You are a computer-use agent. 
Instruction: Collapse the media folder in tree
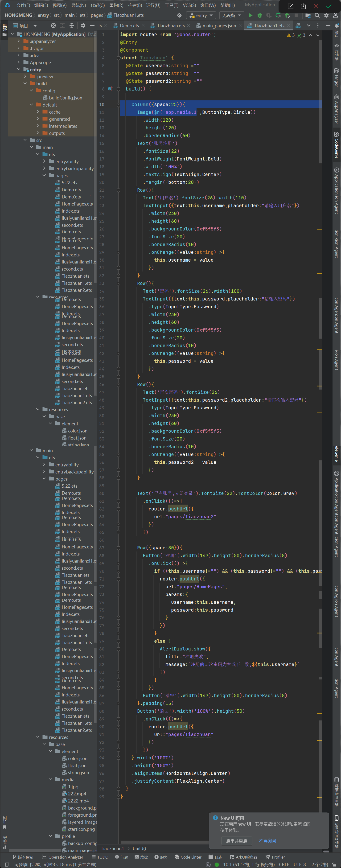[50, 779]
